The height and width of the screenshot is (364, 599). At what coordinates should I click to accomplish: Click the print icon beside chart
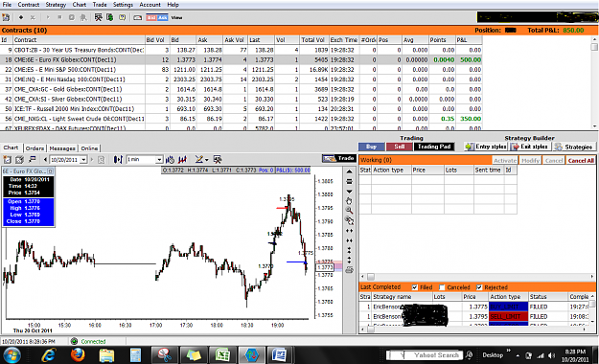tap(349, 270)
